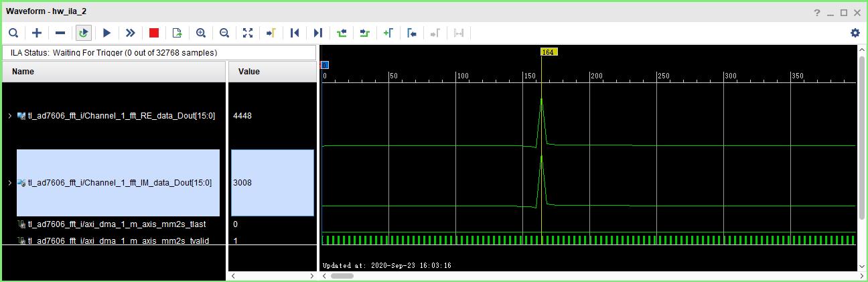Export ILA data with the document icon

(177, 33)
